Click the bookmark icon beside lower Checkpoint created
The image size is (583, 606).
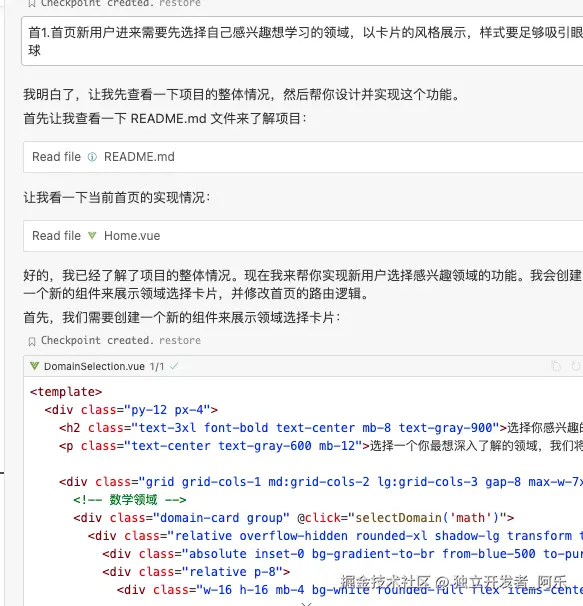coord(32,341)
